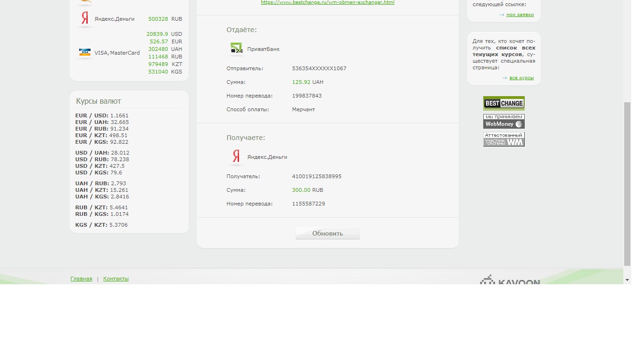Click the RUB / KGS: 1.0174 rate

point(102,214)
